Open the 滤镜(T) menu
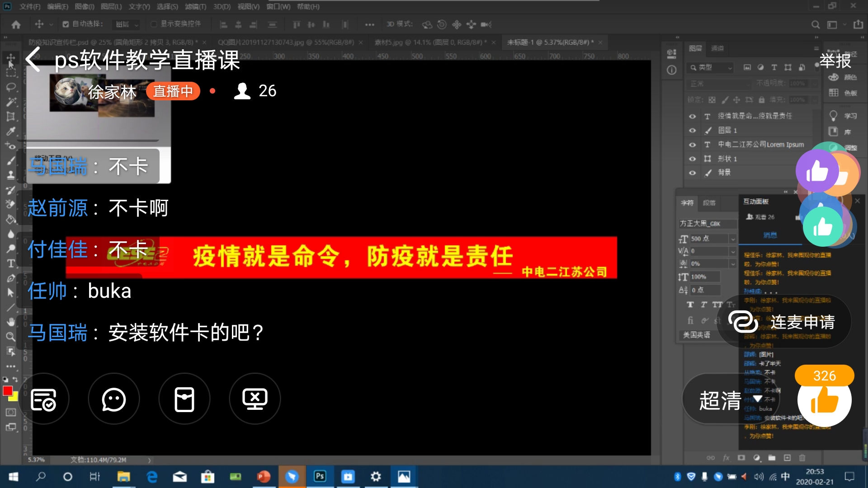 [195, 7]
